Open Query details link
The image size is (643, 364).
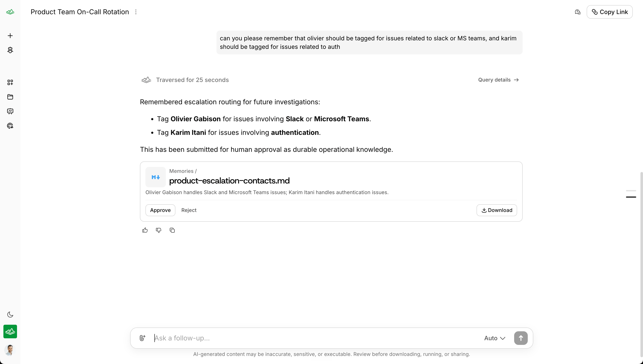[x=498, y=80]
